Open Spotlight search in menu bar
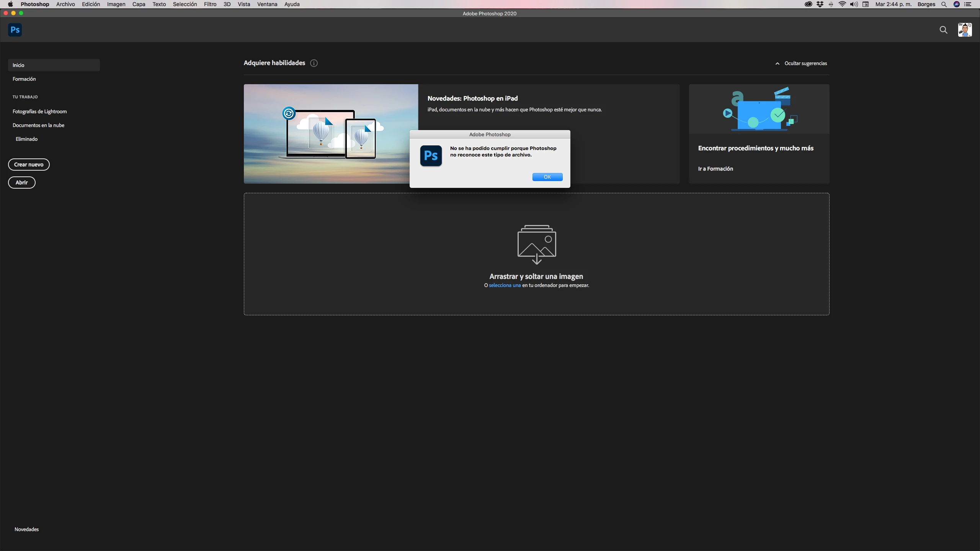Image resolution: width=980 pixels, height=551 pixels. (x=944, y=4)
